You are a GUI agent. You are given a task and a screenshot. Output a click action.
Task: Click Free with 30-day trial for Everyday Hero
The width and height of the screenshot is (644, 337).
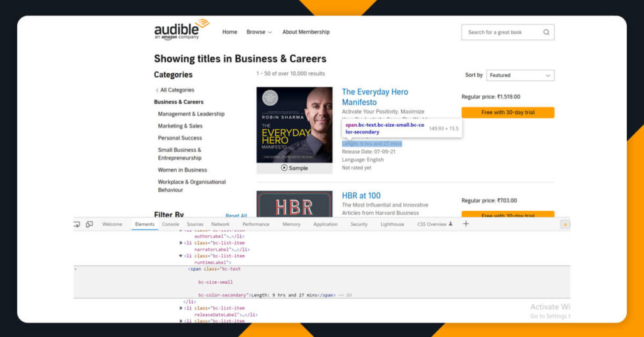tap(507, 112)
